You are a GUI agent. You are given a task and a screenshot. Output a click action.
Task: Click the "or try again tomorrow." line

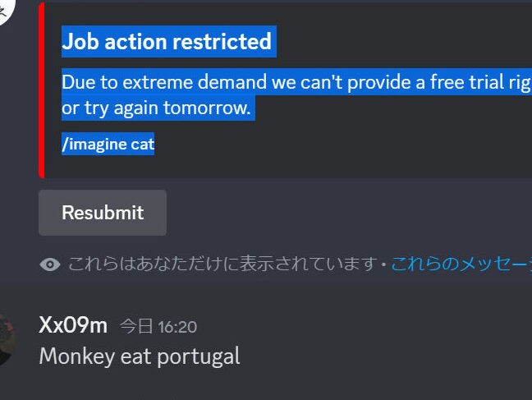pyautogui.click(x=156, y=108)
